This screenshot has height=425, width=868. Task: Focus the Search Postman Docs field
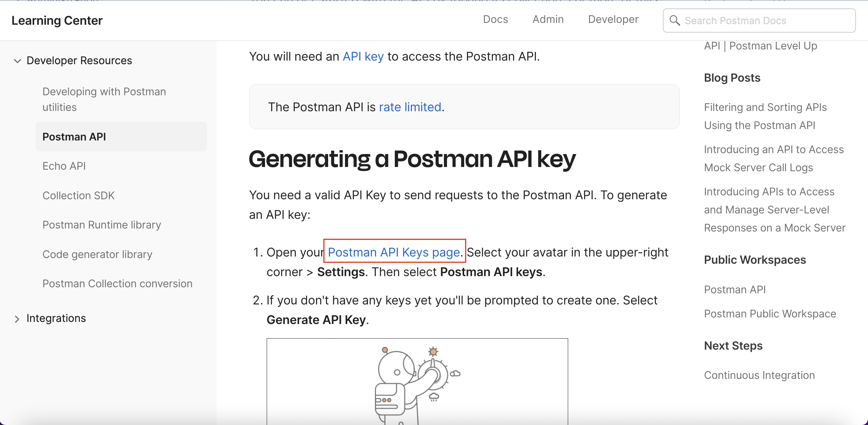point(759,20)
